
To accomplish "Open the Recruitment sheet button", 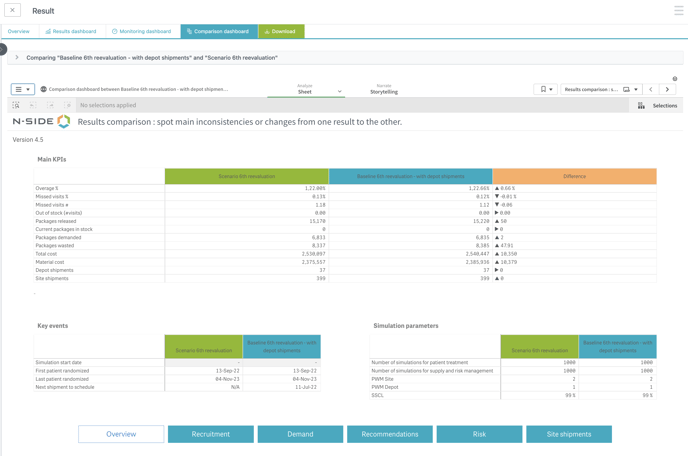I will [x=210, y=434].
